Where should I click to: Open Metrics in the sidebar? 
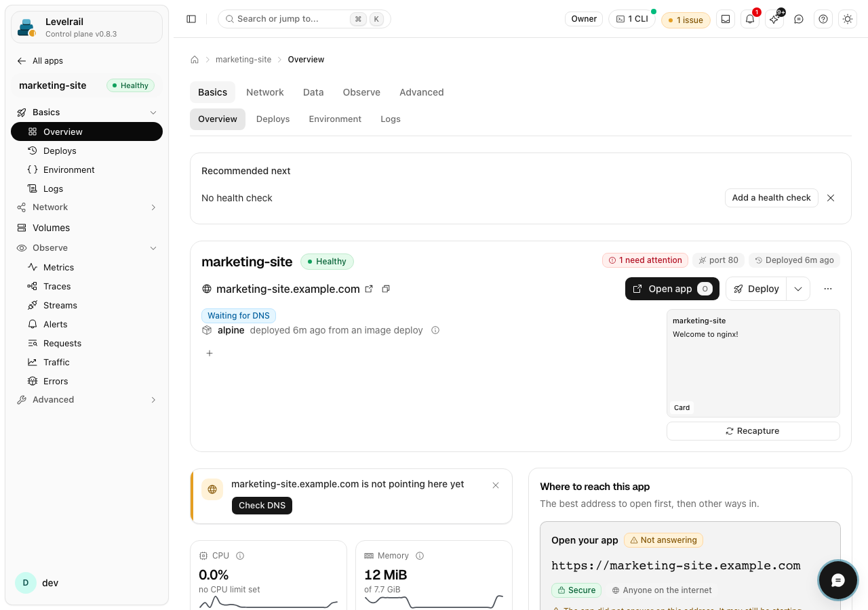[x=87, y=268]
